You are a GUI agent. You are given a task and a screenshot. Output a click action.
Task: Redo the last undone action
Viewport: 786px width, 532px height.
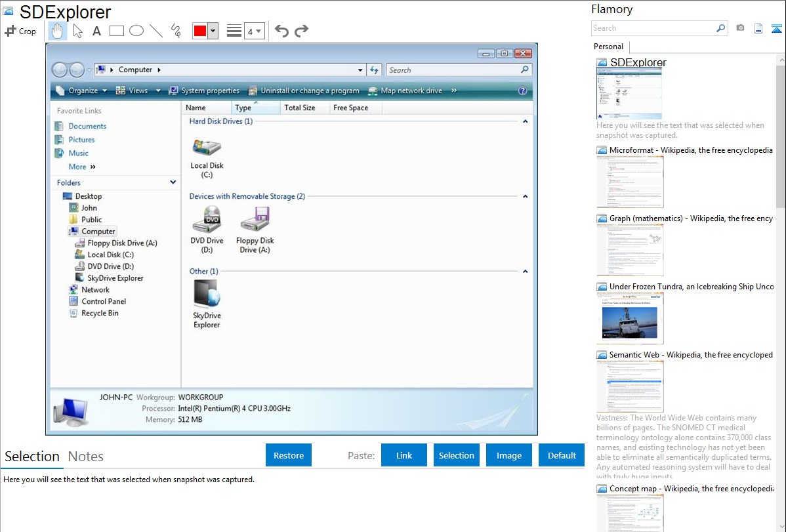pyautogui.click(x=301, y=31)
